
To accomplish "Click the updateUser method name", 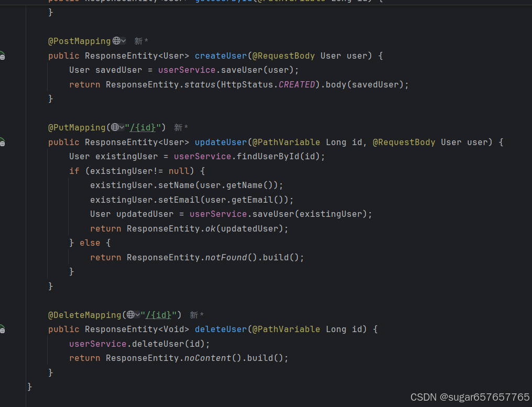I will tap(221, 142).
